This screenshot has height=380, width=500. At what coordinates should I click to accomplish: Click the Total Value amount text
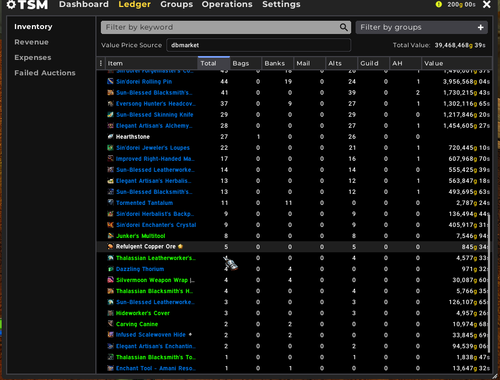point(460,45)
